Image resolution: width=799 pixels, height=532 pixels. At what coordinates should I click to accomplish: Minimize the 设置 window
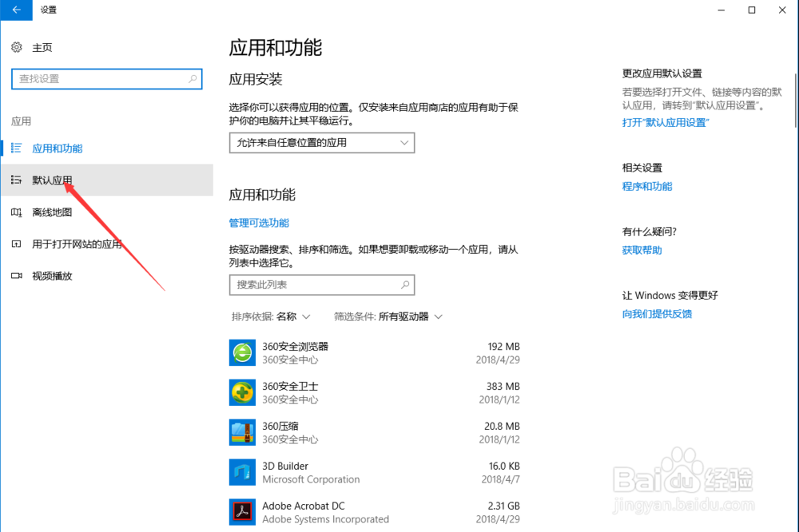(721, 10)
